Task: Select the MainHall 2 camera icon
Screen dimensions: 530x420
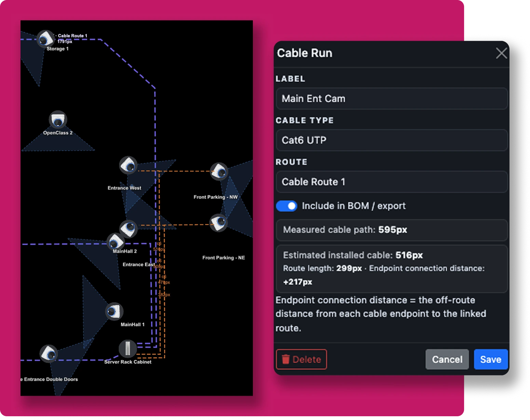Action: click(115, 242)
